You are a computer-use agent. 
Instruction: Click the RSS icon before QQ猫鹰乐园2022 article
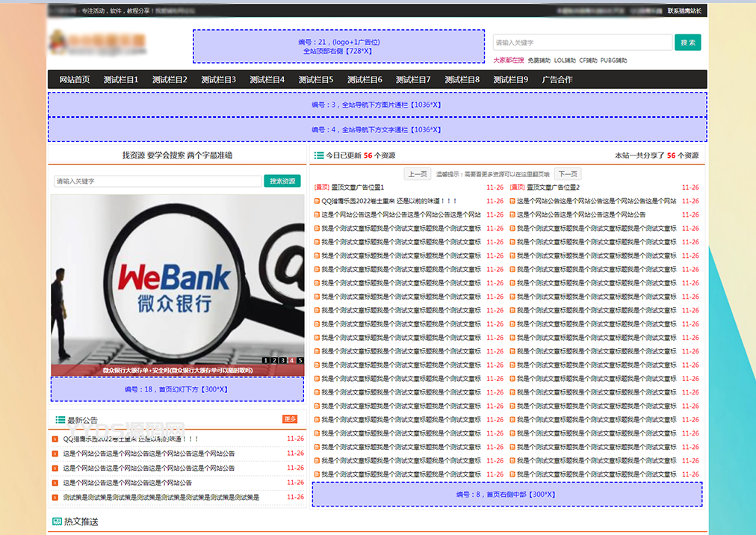tap(317, 201)
